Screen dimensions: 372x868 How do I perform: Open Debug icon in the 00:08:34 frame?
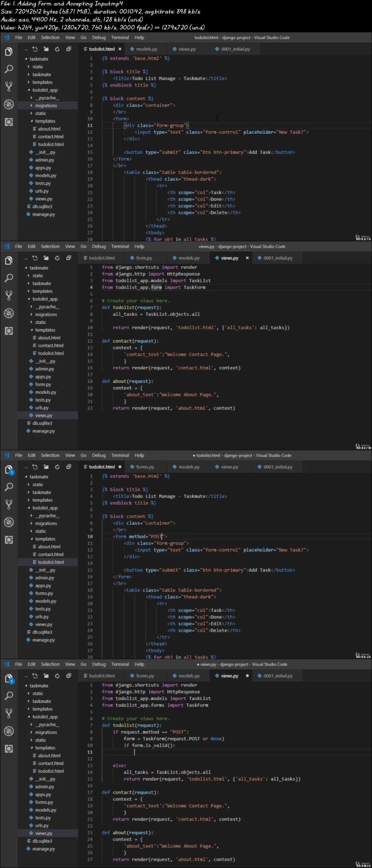[9, 731]
